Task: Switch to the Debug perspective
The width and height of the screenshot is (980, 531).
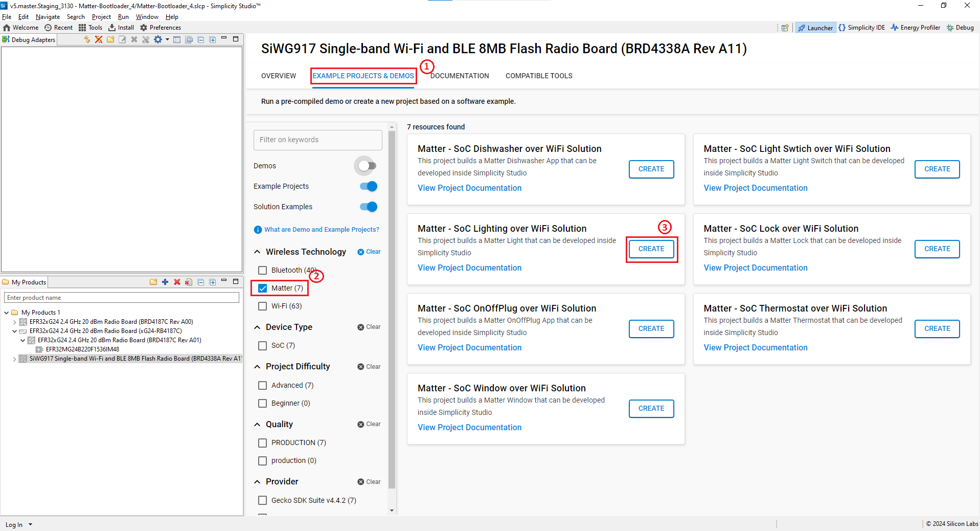Action: 960,28
